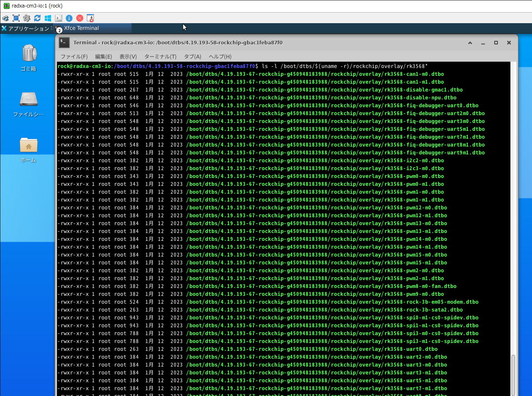
Task: Click the refresh screen icon
Action: 37,18
